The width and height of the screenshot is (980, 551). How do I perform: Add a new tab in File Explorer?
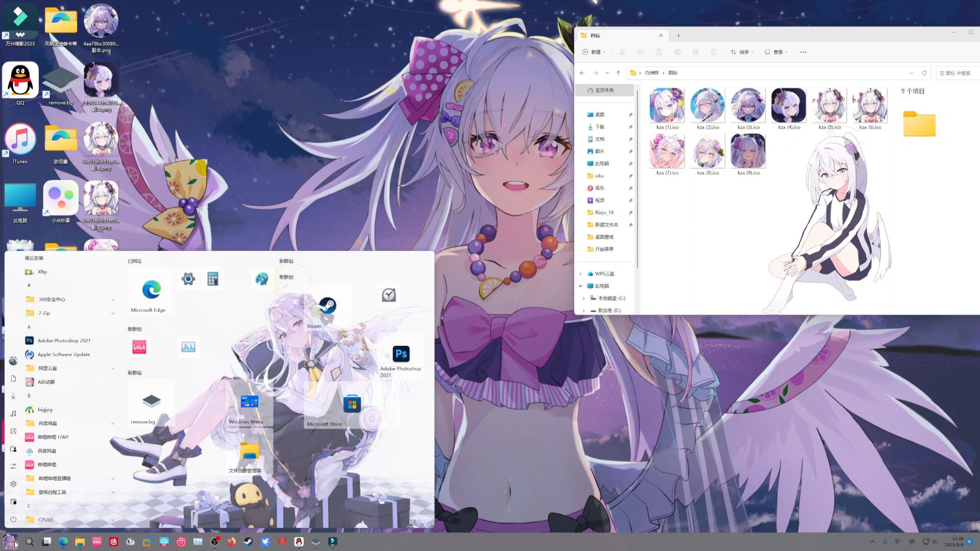click(678, 36)
